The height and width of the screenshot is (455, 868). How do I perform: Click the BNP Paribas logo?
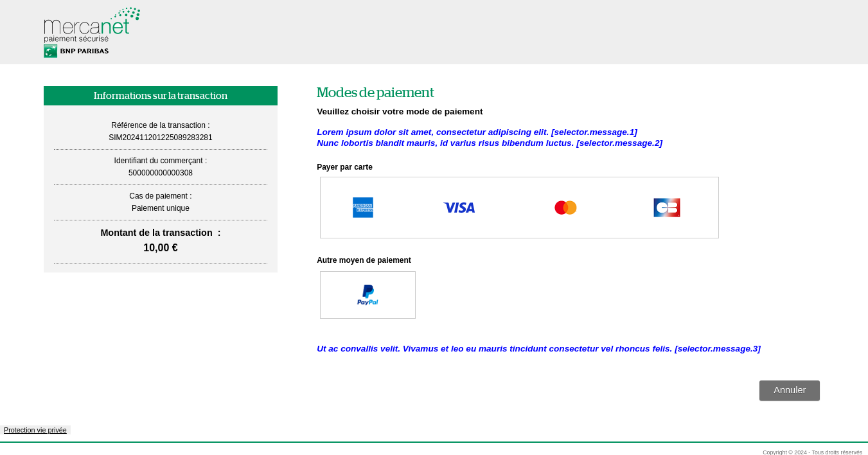coord(75,51)
